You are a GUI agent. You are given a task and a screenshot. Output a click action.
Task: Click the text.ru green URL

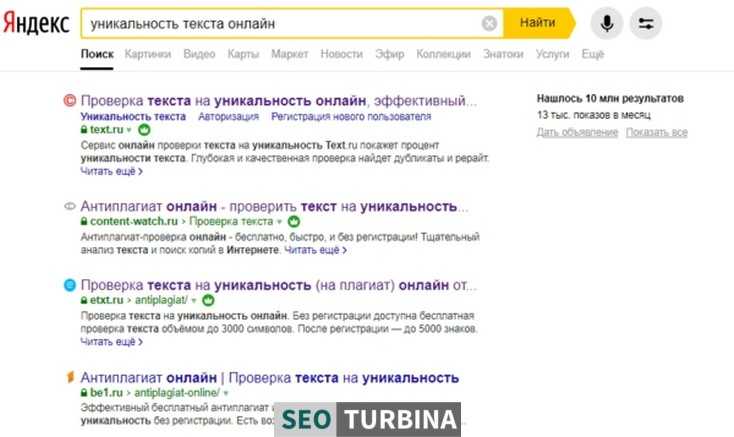107,129
